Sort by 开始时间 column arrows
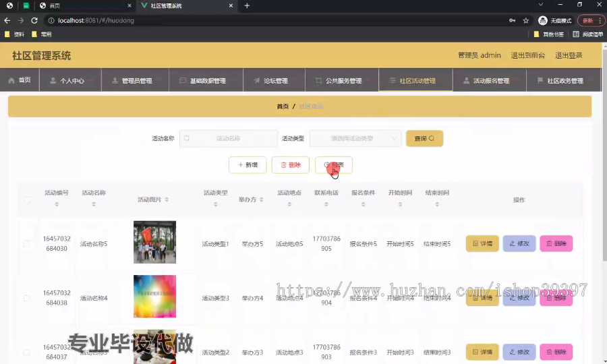607x364 pixels. point(400,204)
